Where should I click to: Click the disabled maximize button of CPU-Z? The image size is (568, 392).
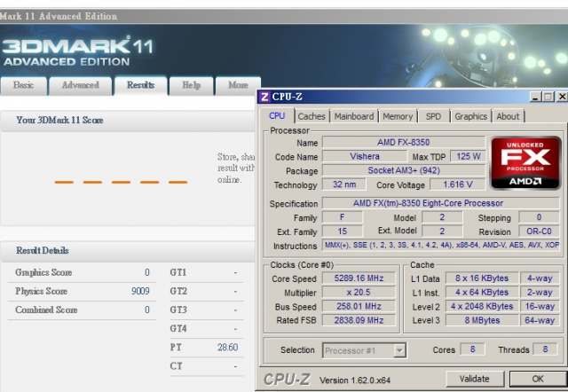pyautogui.click(x=548, y=97)
